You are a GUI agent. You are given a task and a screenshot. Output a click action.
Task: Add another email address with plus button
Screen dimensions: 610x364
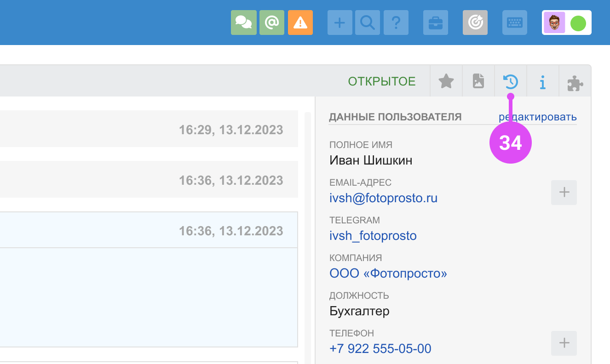click(564, 192)
